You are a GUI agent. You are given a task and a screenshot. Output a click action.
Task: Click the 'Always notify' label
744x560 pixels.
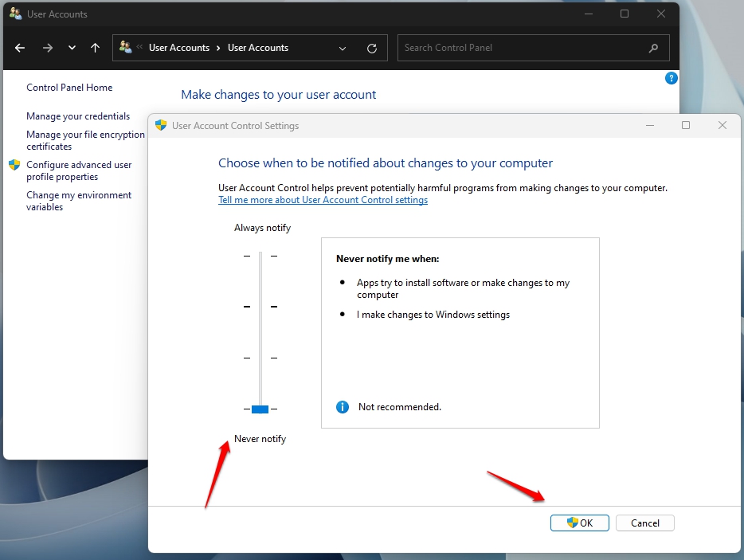tap(262, 228)
